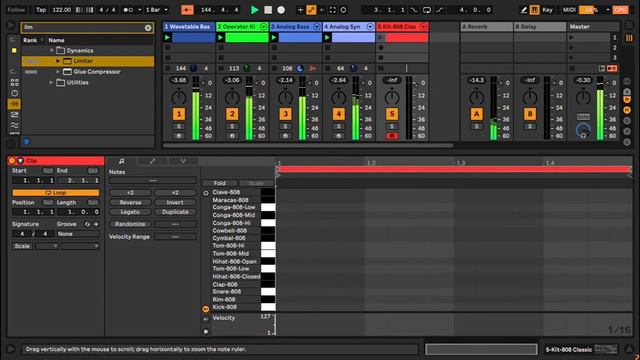This screenshot has height=360, width=640.
Task: Open the Note Expression tab in clip view
Action: click(x=183, y=162)
